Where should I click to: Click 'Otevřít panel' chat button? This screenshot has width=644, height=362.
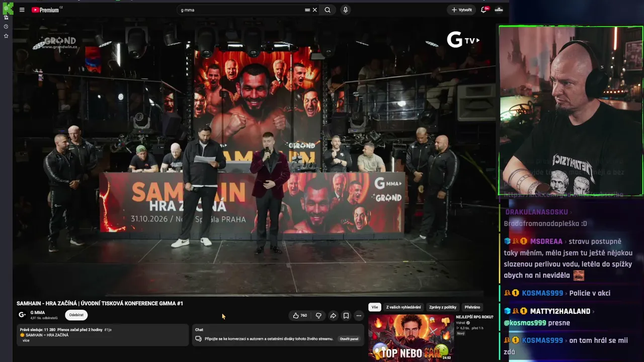[x=349, y=339]
